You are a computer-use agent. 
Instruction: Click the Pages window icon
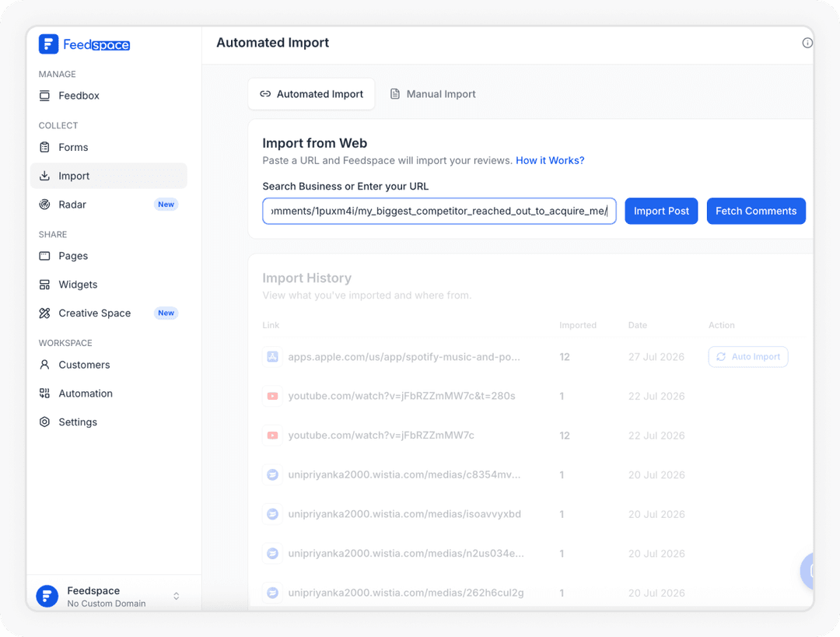(x=44, y=256)
